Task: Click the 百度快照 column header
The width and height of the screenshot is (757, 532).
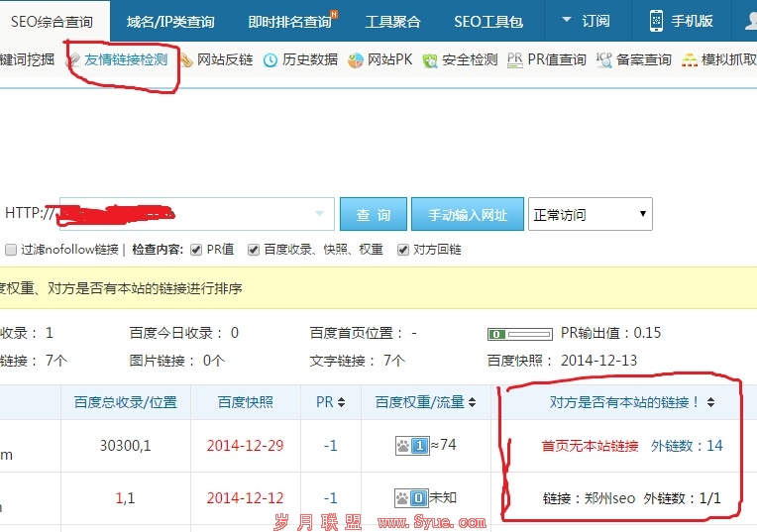Action: point(246,402)
